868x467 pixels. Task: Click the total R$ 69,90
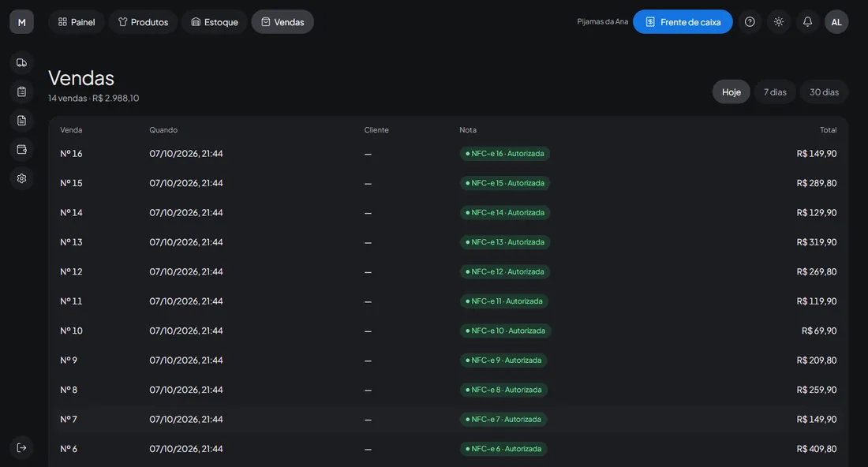(819, 331)
